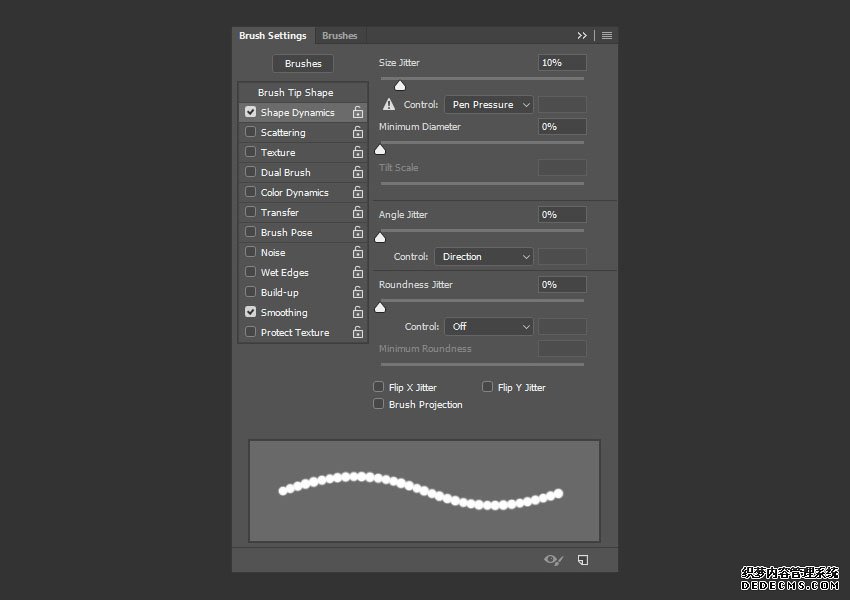Click the Roundness Jitter 0% field
The width and height of the screenshot is (850, 600).
click(x=562, y=285)
